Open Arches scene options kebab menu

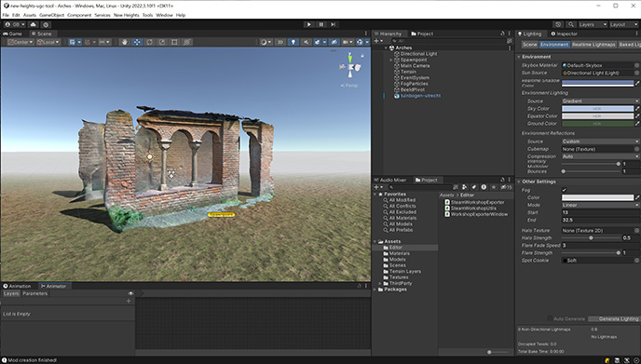point(510,47)
